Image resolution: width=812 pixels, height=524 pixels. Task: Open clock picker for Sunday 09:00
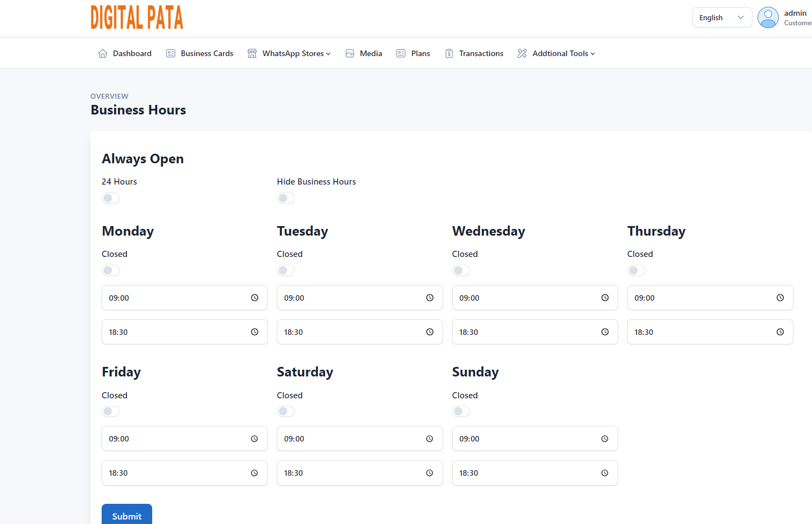coord(605,439)
